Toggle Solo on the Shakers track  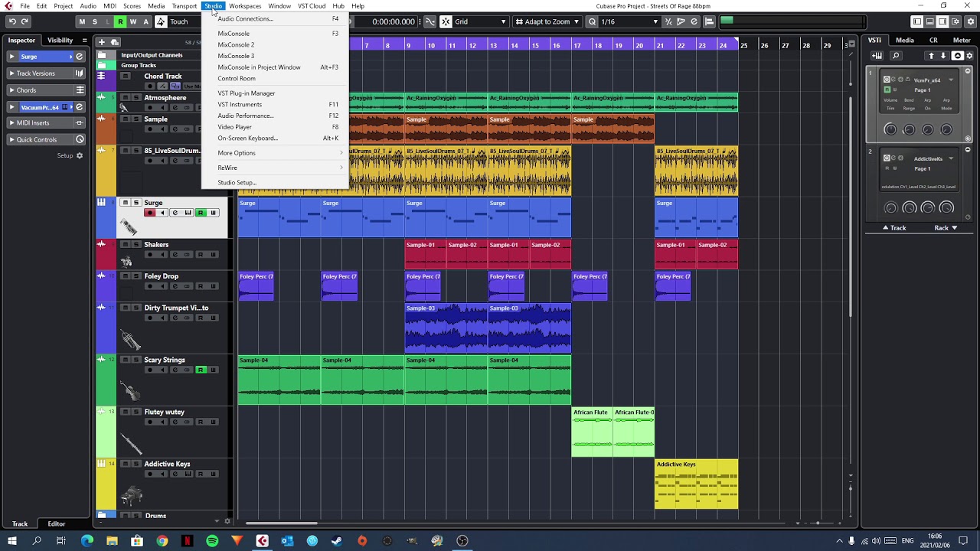(x=136, y=245)
